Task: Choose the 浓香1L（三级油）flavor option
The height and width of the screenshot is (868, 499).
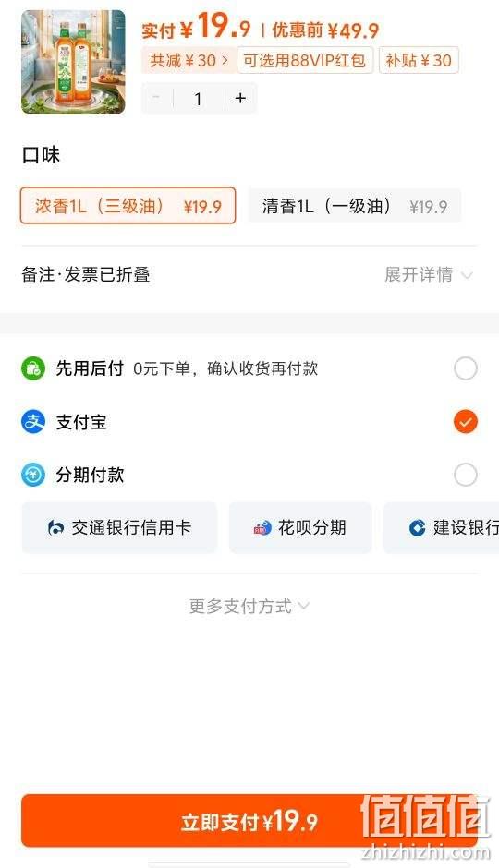Action: pyautogui.click(x=128, y=206)
